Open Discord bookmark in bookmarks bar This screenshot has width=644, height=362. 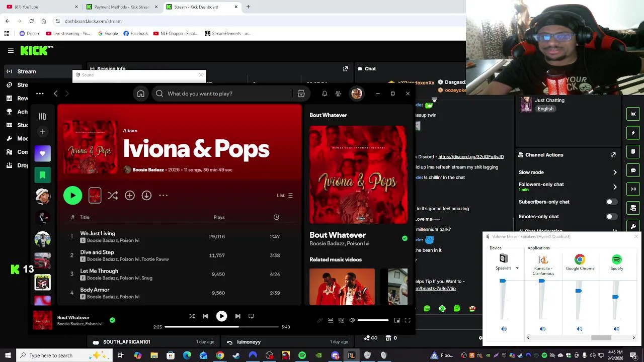pyautogui.click(x=30, y=34)
